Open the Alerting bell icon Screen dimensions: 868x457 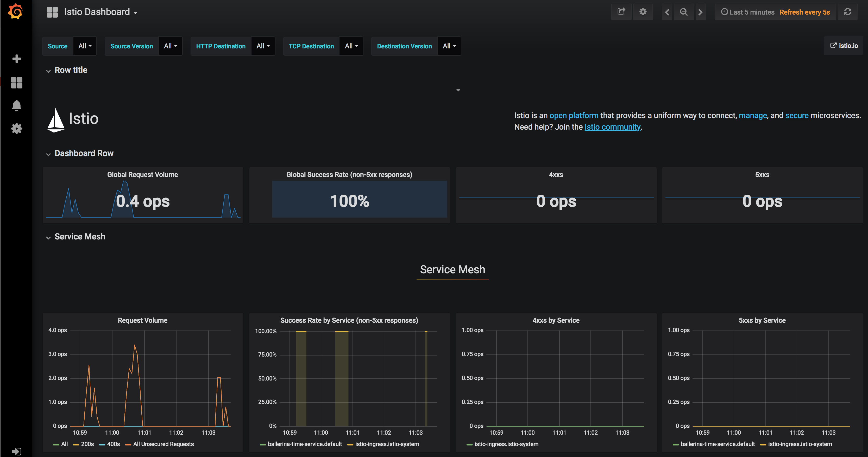tap(16, 106)
